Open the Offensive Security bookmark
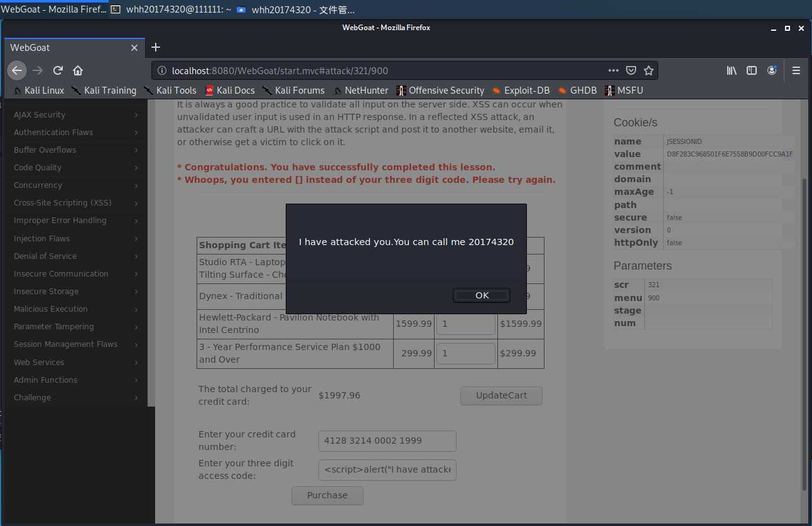812x526 pixels. click(x=440, y=90)
